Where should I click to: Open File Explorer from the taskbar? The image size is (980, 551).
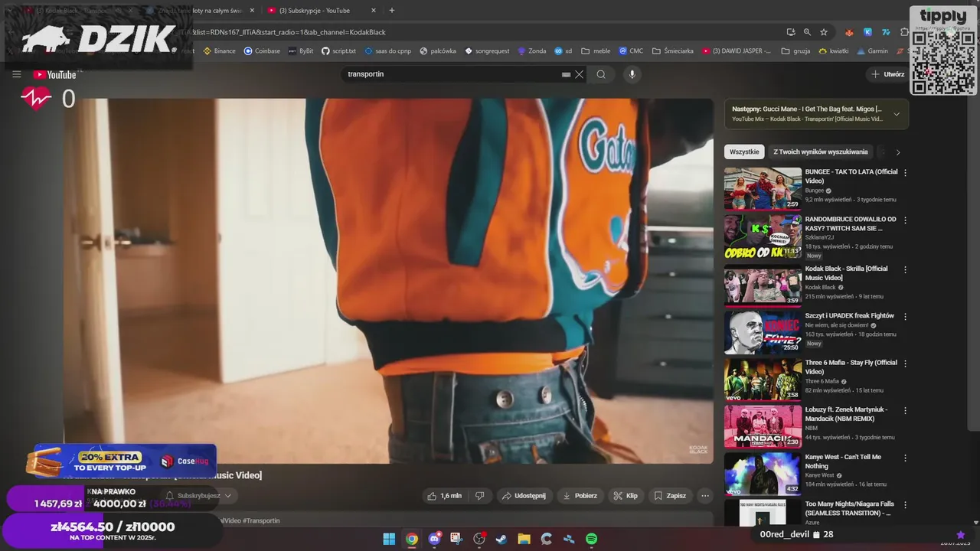pyautogui.click(x=524, y=539)
